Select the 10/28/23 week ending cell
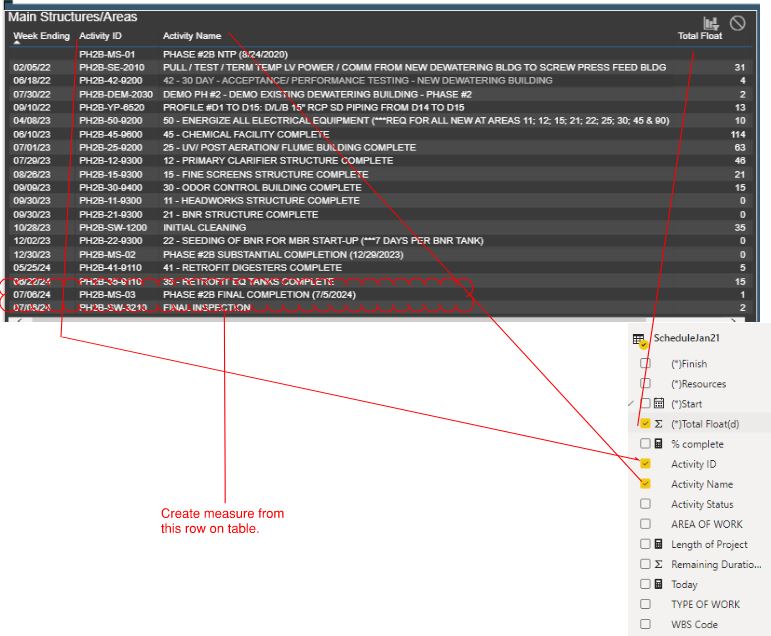 tap(32, 228)
